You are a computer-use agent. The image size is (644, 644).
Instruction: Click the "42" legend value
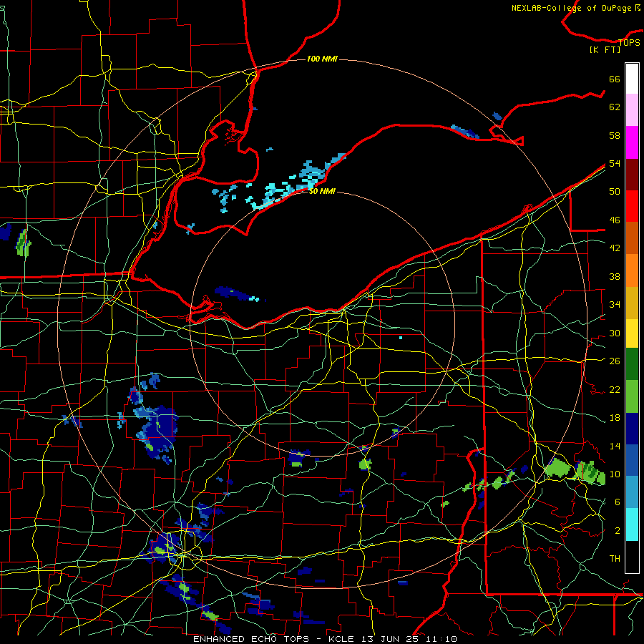[615, 248]
